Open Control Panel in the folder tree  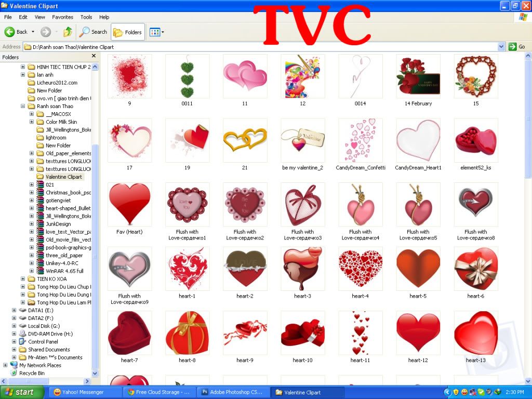[43, 342]
